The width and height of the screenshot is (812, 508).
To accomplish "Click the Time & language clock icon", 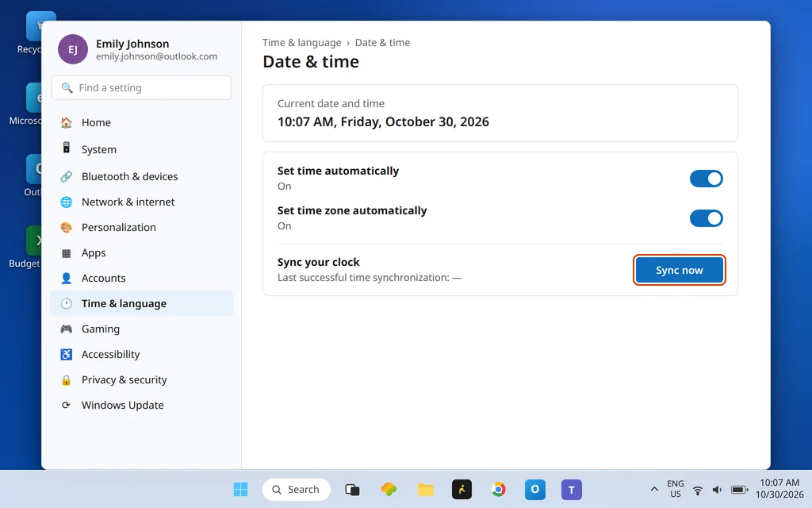I will pyautogui.click(x=67, y=304).
